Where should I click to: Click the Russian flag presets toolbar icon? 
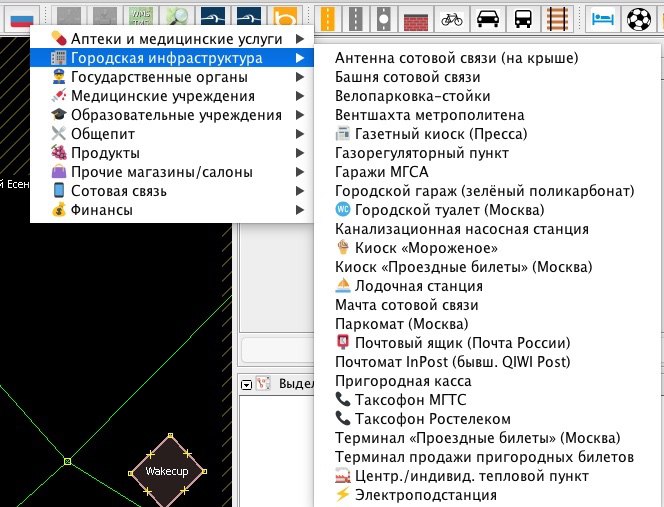pyautogui.click(x=22, y=18)
